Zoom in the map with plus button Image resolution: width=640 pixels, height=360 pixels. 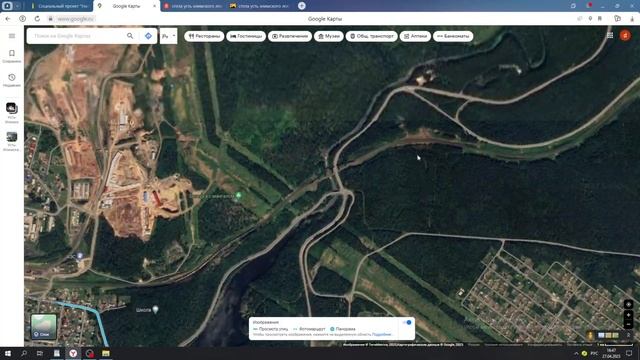coord(628,316)
